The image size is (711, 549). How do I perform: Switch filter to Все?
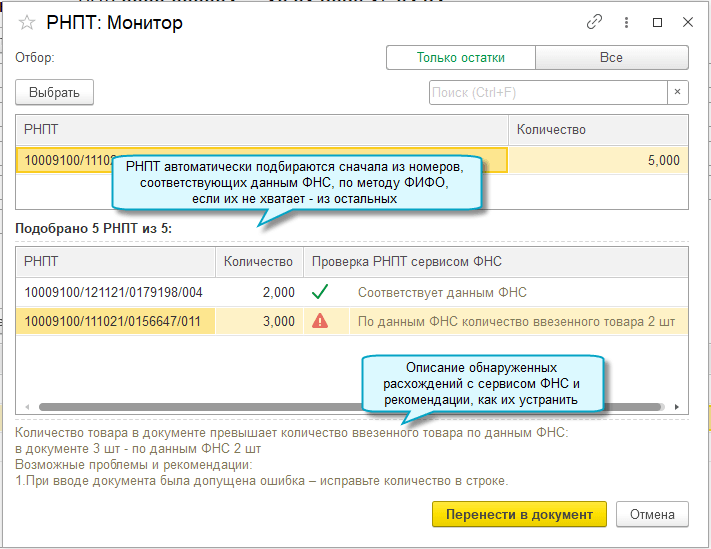611,58
